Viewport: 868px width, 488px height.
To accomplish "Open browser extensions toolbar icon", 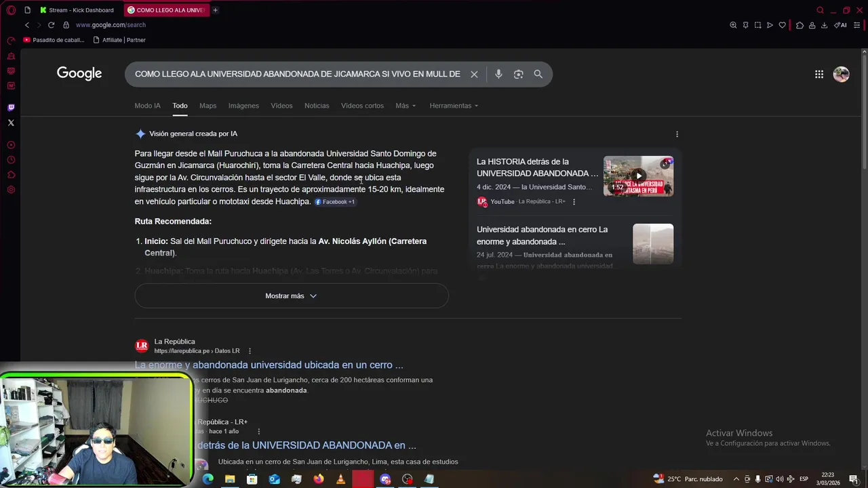I will click(x=800, y=25).
